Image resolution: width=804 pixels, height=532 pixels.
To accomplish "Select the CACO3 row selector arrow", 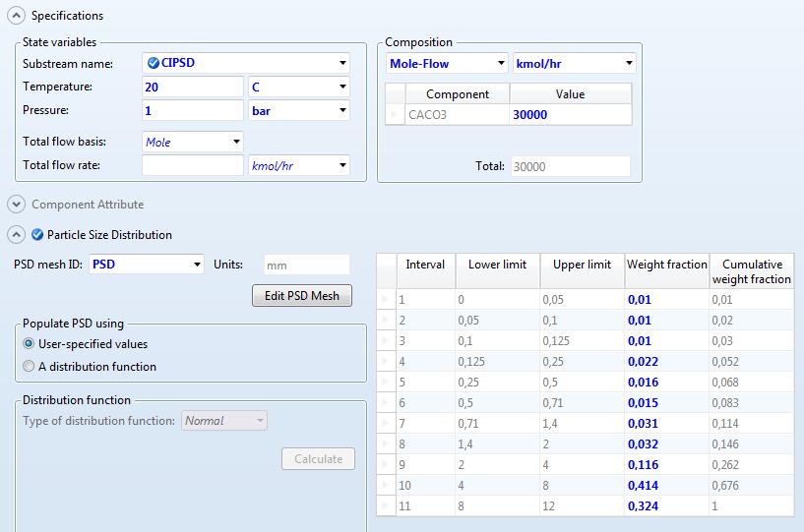I will click(395, 114).
